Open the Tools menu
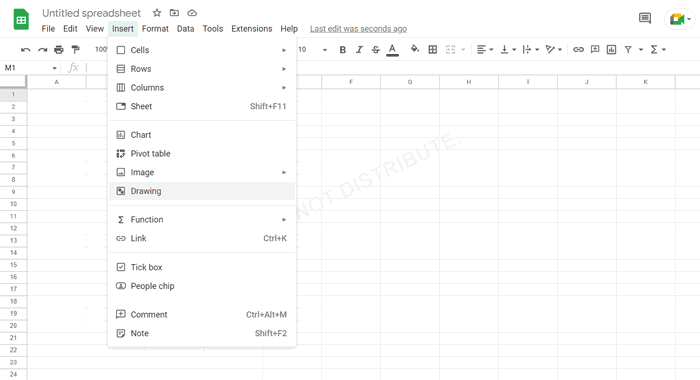Image resolution: width=700 pixels, height=380 pixels. click(x=212, y=29)
